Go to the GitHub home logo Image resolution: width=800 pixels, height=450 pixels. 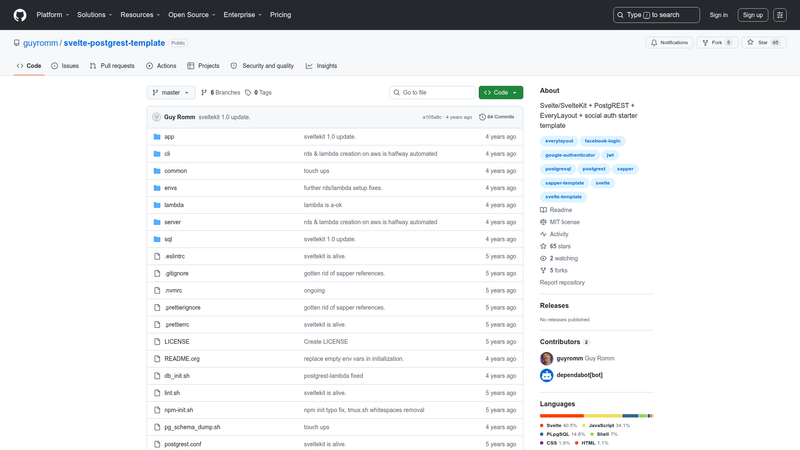point(20,15)
